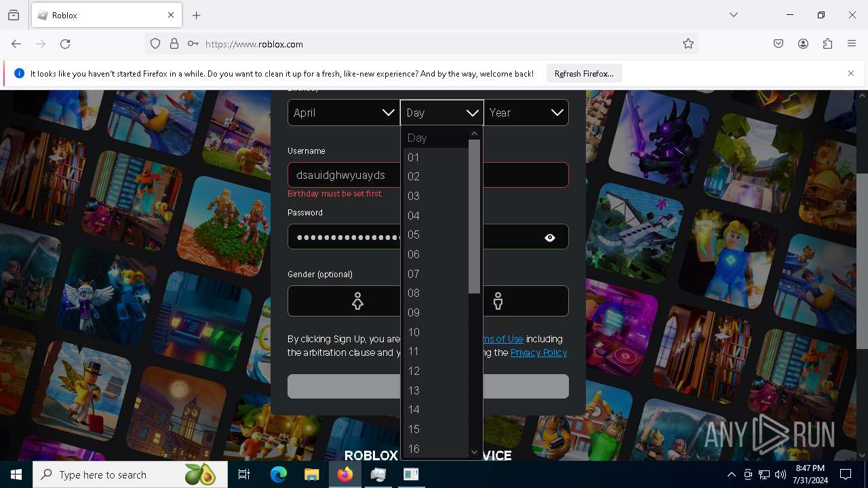Image resolution: width=868 pixels, height=488 pixels.
Task: Open the volume control icon
Action: click(781, 474)
